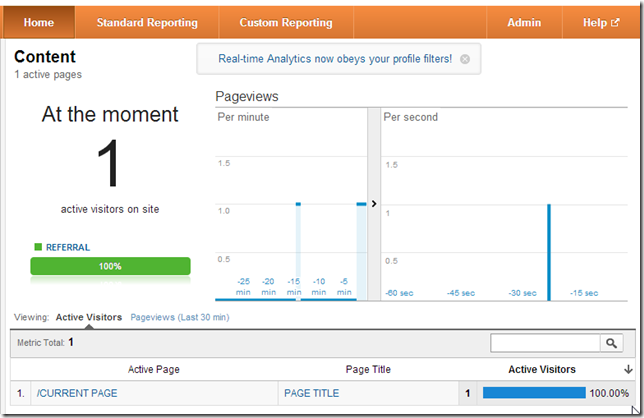Switch to Custom Reporting
This screenshot has width=644, height=418.
pos(286,22)
